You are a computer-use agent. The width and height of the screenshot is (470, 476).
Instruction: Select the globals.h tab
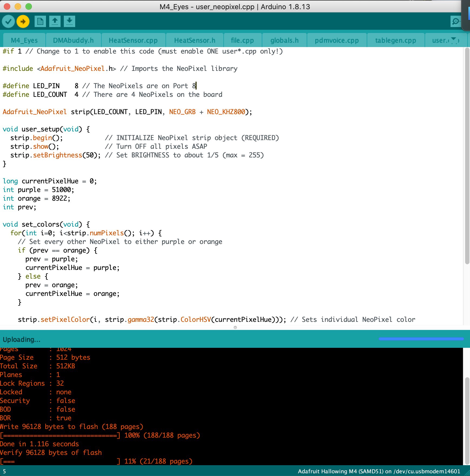284,41
